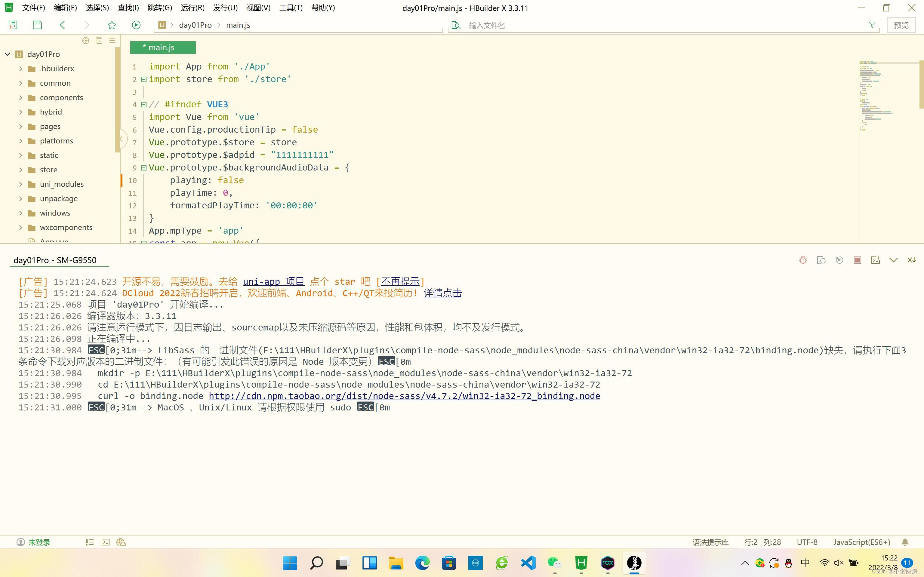
Task: Expand the components folder
Action: coord(21,97)
